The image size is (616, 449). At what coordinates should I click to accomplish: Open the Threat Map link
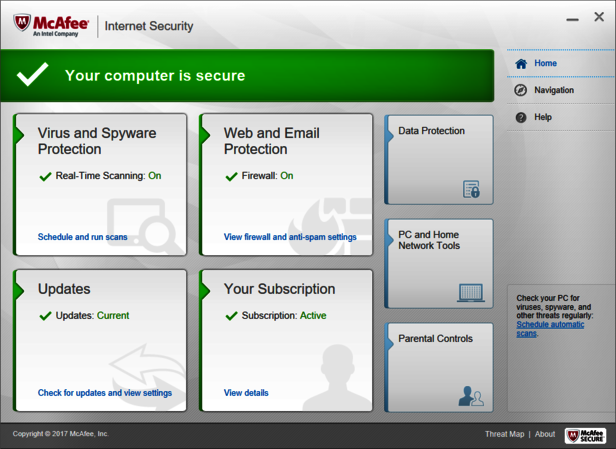(504, 435)
